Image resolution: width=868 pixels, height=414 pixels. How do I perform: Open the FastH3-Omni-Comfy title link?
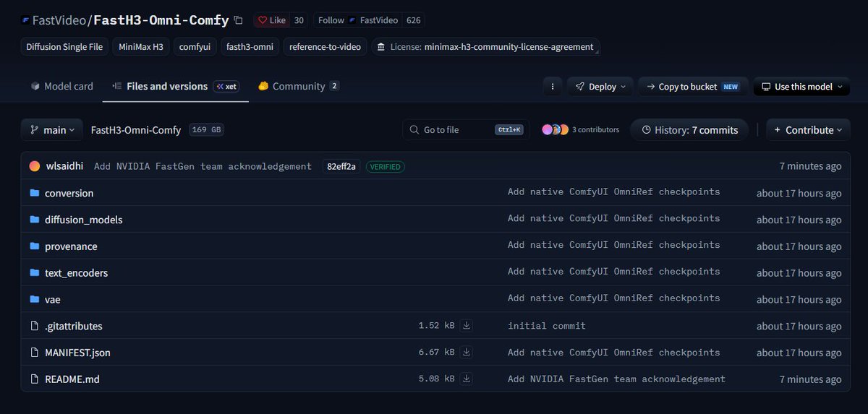161,20
